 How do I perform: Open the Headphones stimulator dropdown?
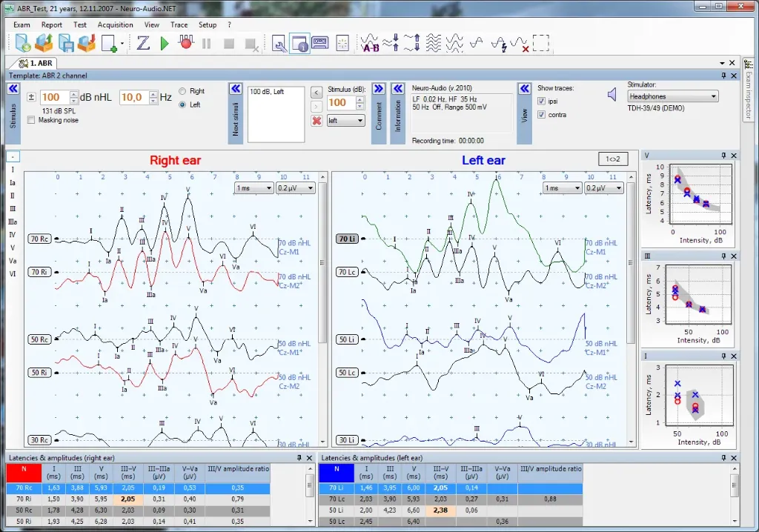coord(673,96)
